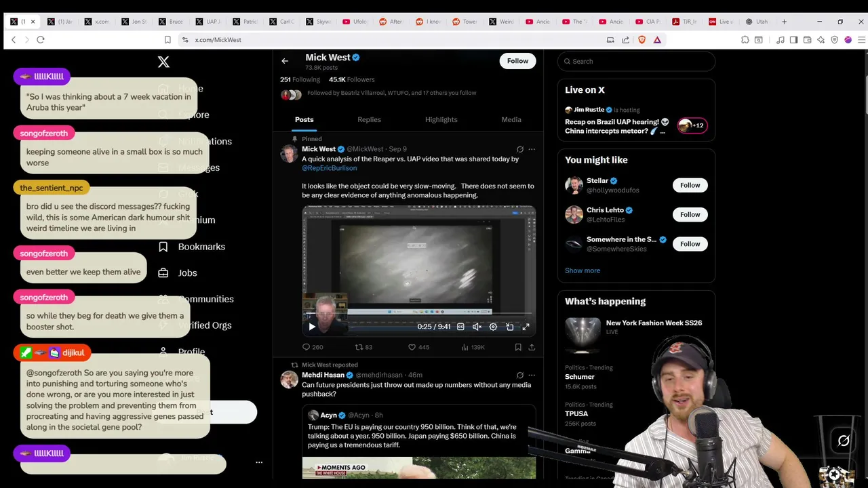Open the Brave Shields lion icon
868x488 pixels.
click(642, 40)
